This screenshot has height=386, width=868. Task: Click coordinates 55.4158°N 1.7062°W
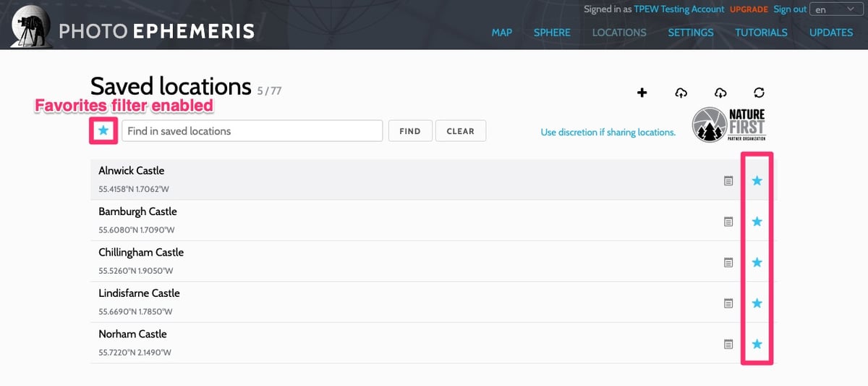(x=135, y=190)
